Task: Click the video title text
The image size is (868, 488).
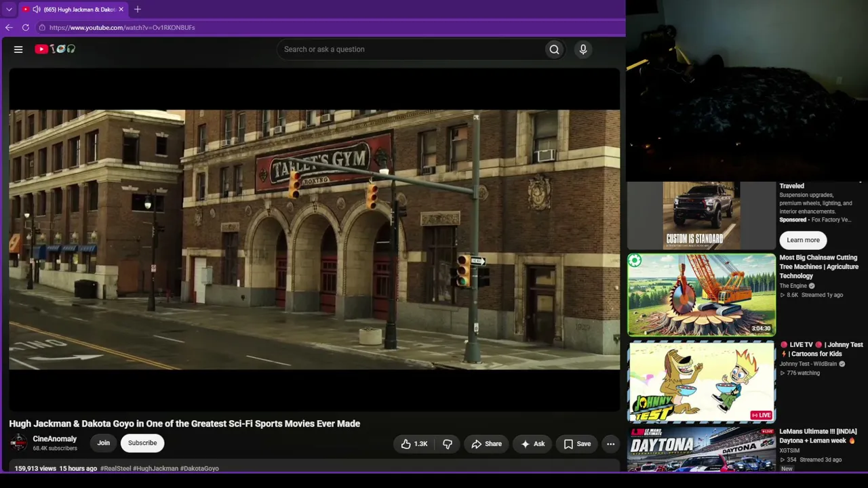Action: click(x=184, y=424)
